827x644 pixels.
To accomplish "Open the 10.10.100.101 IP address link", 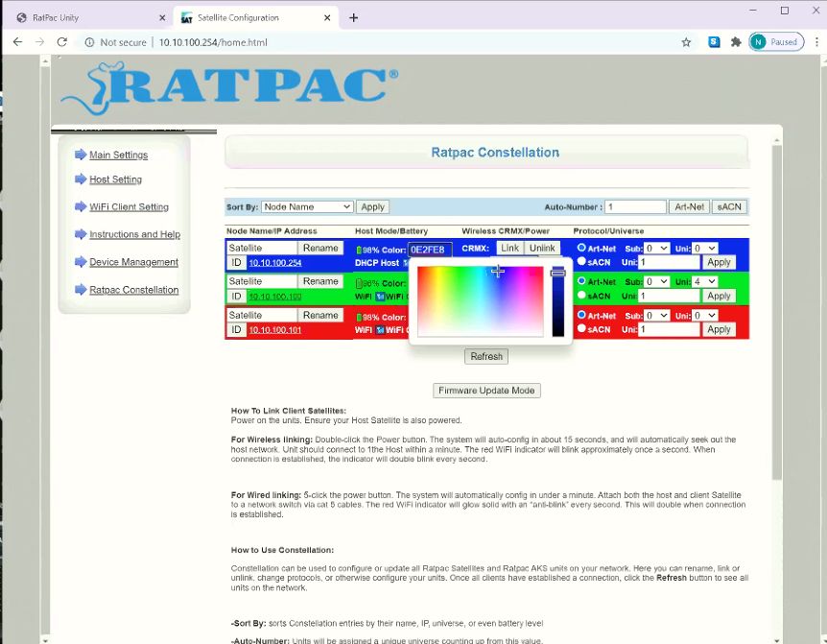I will pyautogui.click(x=275, y=329).
